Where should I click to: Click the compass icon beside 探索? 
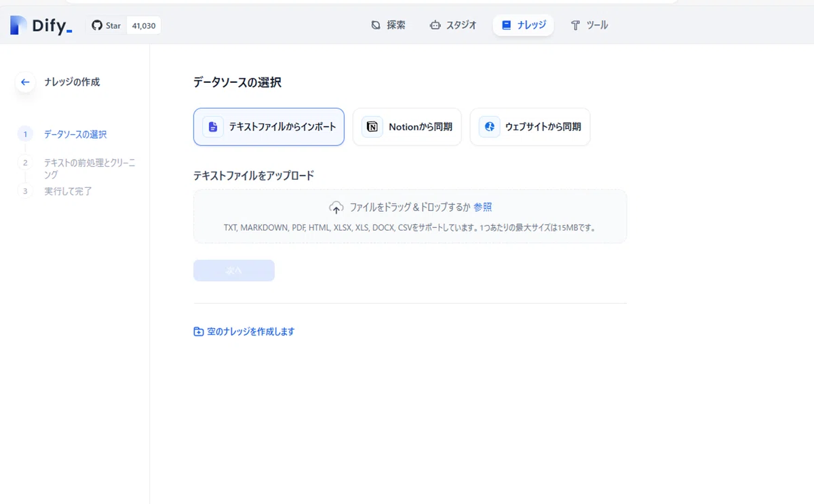click(376, 25)
